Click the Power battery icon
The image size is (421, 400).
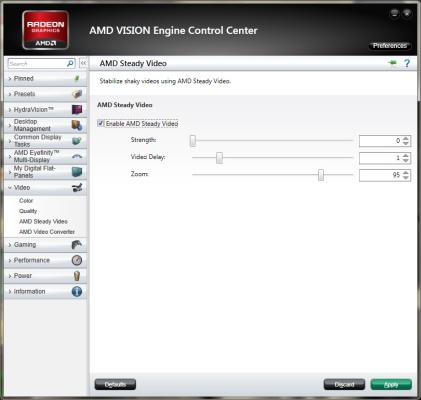tap(77, 276)
